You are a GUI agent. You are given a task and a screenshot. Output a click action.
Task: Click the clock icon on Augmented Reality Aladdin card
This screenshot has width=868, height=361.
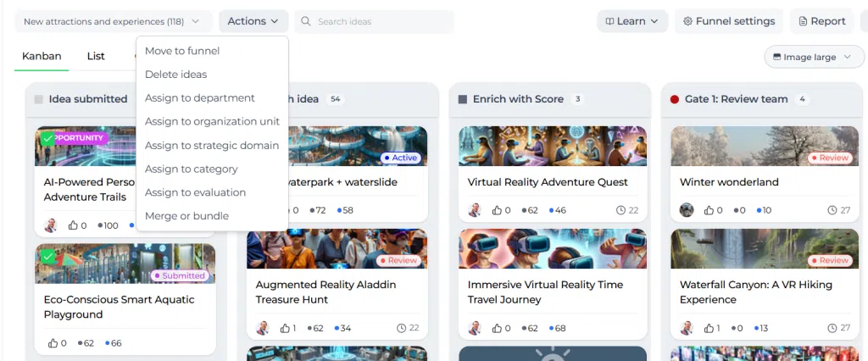pyautogui.click(x=401, y=328)
